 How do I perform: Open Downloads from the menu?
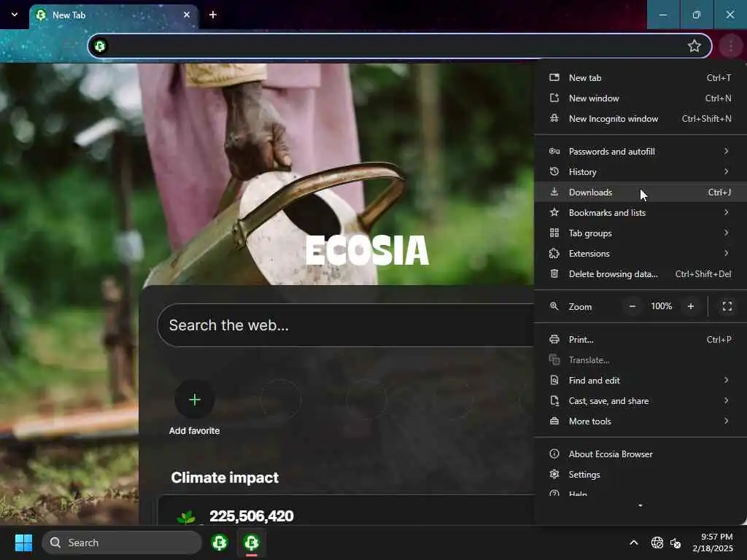coord(640,192)
